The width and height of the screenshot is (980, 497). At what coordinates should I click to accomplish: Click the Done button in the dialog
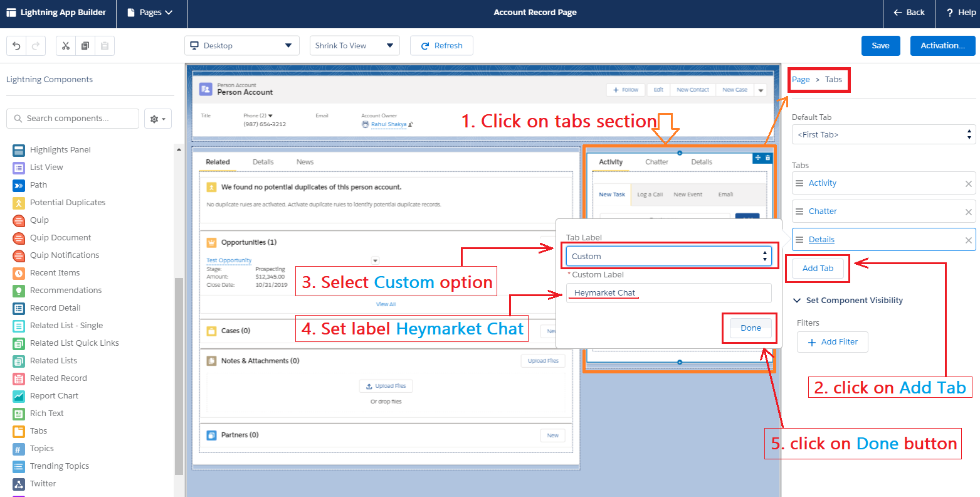point(750,328)
